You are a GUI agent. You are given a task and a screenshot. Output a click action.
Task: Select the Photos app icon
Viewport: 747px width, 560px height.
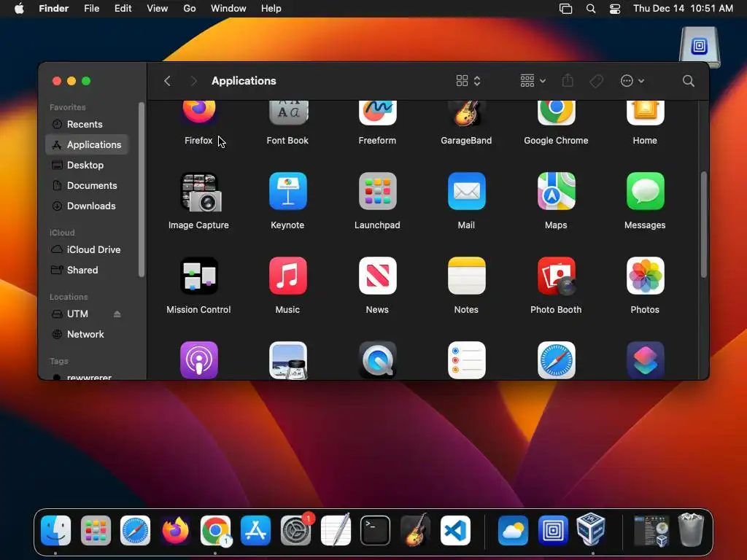coord(645,276)
